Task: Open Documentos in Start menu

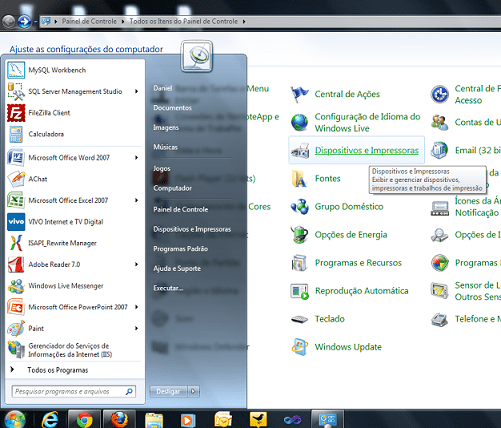Action: point(172,108)
